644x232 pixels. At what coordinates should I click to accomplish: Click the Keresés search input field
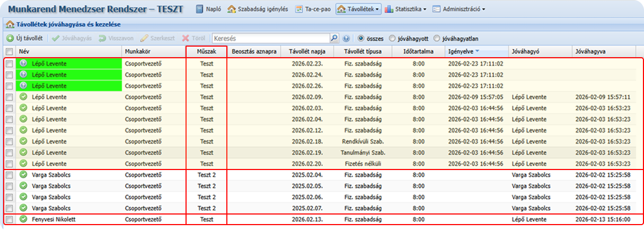pyautogui.click(x=270, y=38)
